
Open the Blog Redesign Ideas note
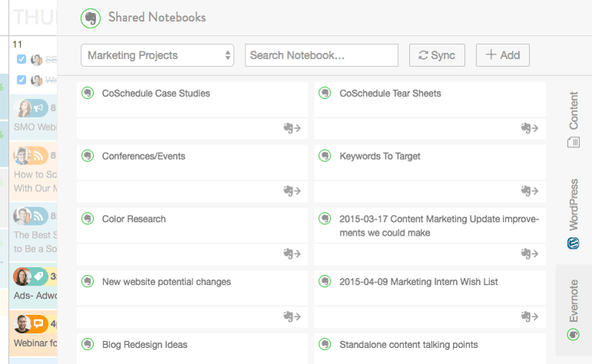pyautogui.click(x=145, y=345)
